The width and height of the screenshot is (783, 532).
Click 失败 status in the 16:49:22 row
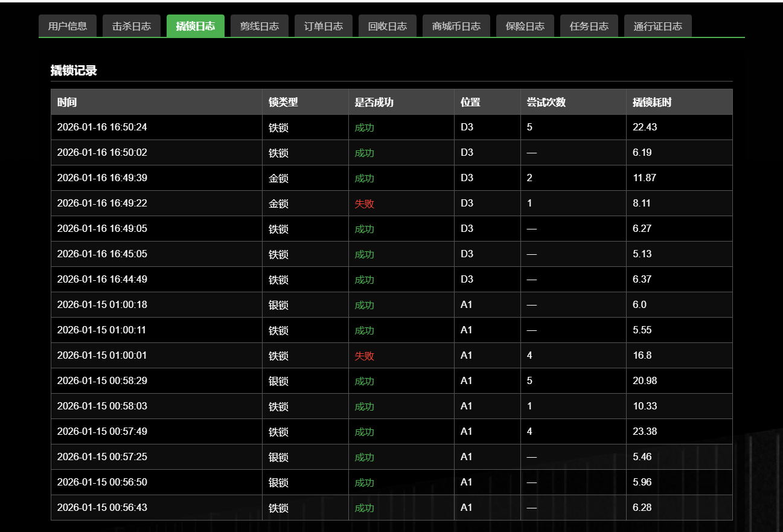click(364, 204)
